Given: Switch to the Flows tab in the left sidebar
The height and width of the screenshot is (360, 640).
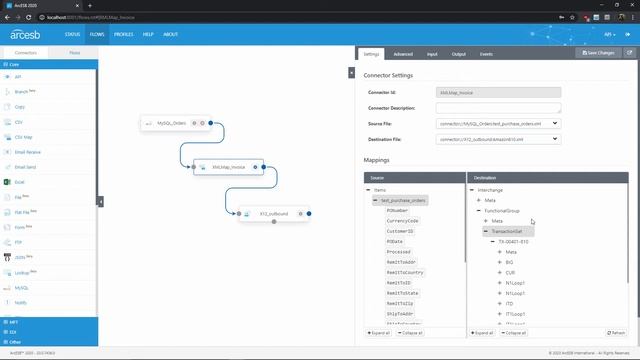Looking at the screenshot, I should pyautogui.click(x=74, y=53).
